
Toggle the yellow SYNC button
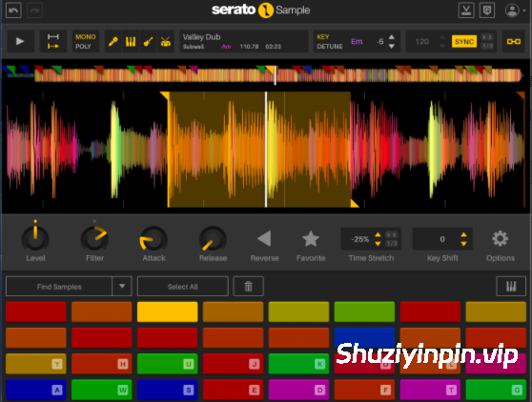click(463, 41)
